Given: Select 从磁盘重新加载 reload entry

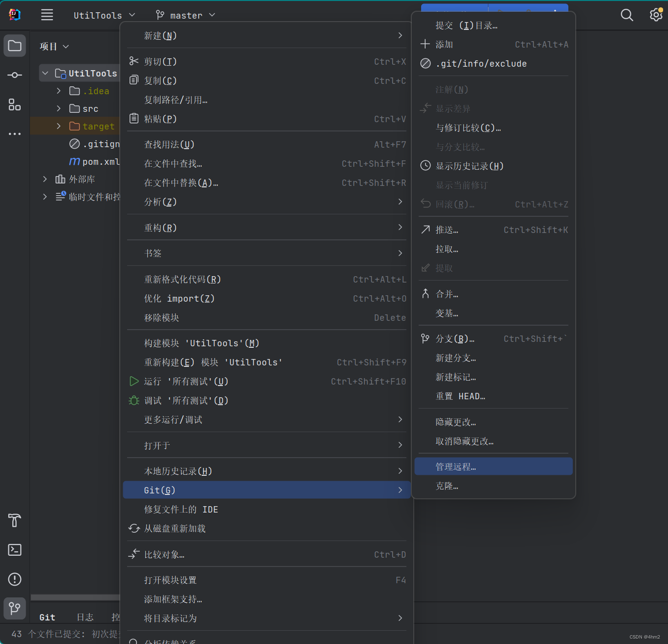Looking at the screenshot, I should (x=267, y=528).
